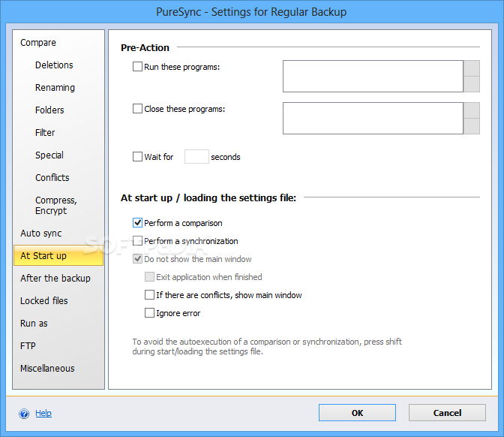The height and width of the screenshot is (437, 504).
Task: Enable the Close these programs checkbox
Action: (x=137, y=108)
